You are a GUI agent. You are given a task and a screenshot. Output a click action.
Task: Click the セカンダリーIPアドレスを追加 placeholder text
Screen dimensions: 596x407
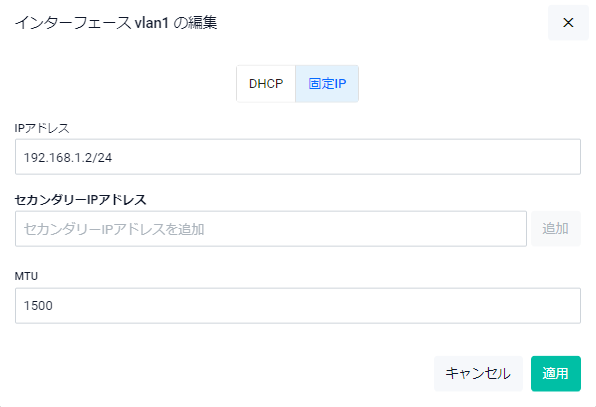114,229
